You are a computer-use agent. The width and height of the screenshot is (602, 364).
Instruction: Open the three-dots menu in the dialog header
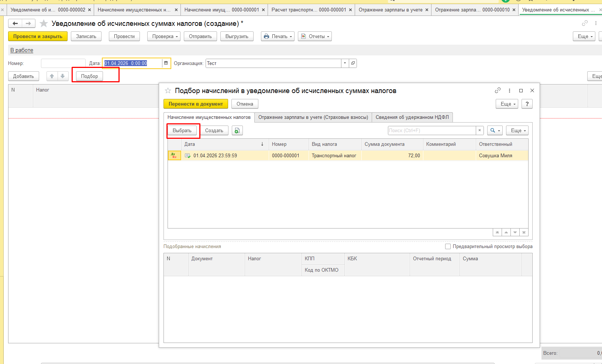[x=509, y=90]
